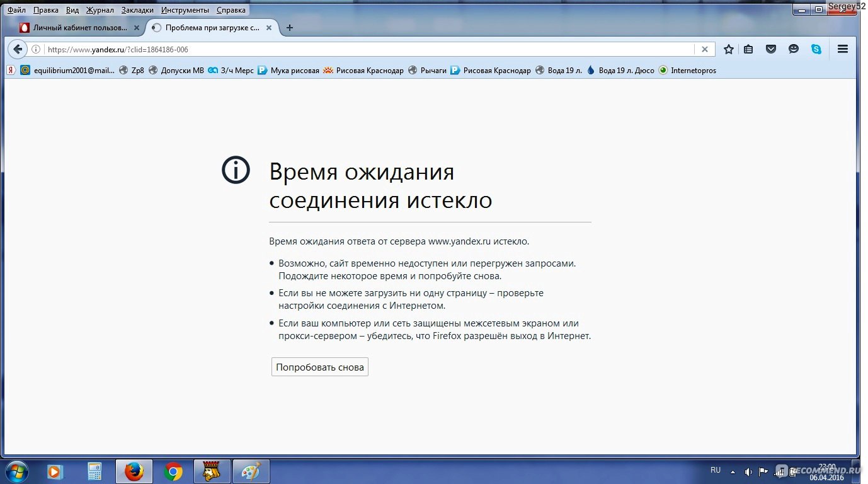Open the 'З/ч Мерс' bookmark
This screenshot has width=868, height=484.
pos(231,71)
